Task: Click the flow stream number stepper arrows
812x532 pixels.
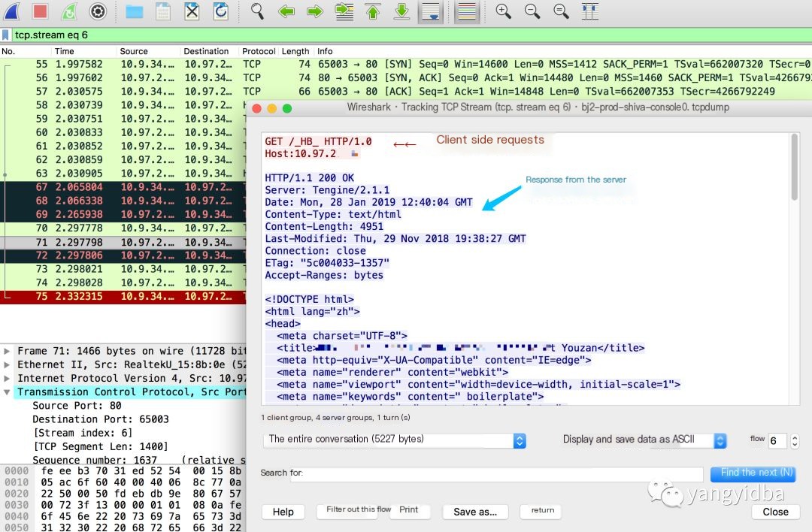Action: coord(795,441)
